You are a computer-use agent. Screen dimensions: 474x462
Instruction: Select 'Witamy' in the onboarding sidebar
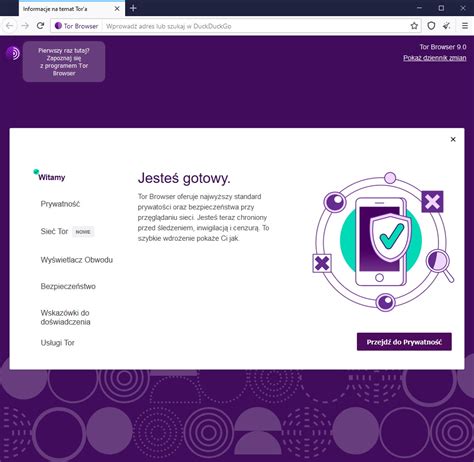click(x=52, y=177)
